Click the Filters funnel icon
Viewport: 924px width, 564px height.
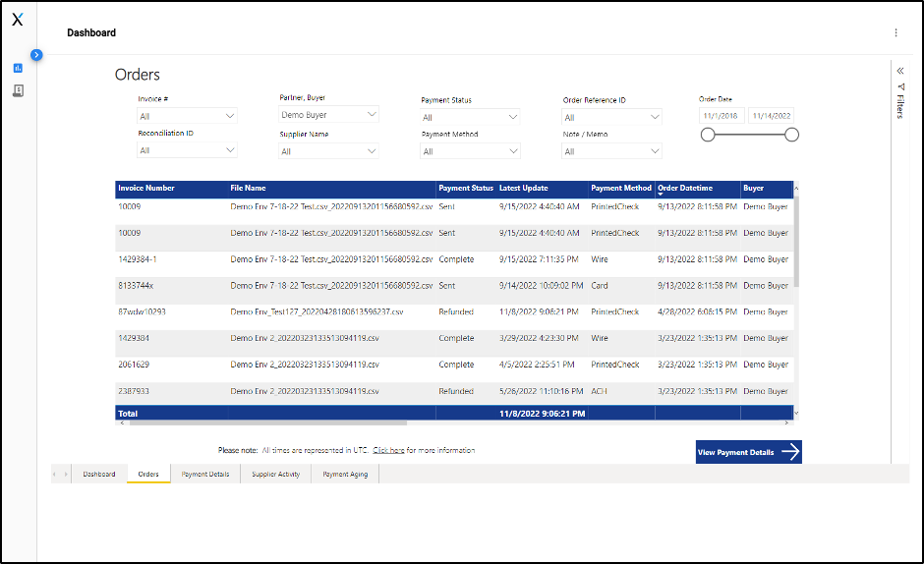[x=900, y=86]
